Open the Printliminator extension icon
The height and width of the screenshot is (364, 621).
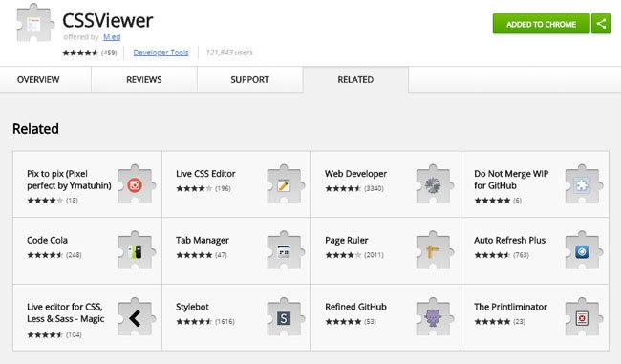coord(583,317)
